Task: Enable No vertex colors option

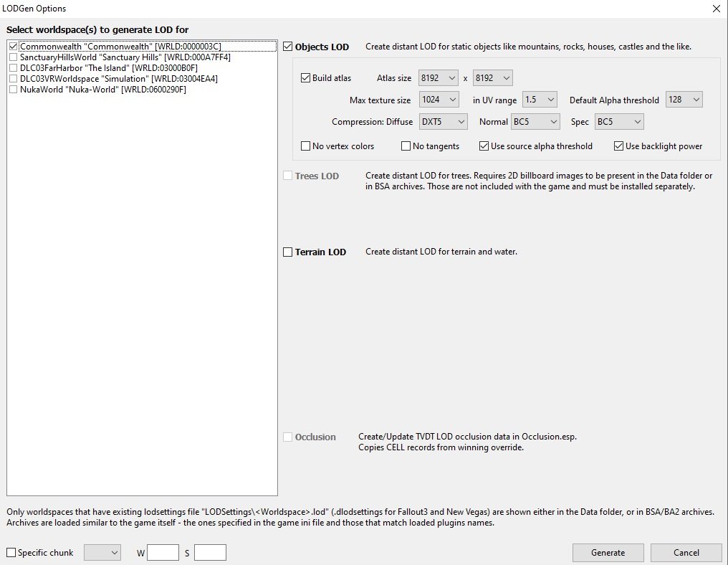Action: (305, 146)
